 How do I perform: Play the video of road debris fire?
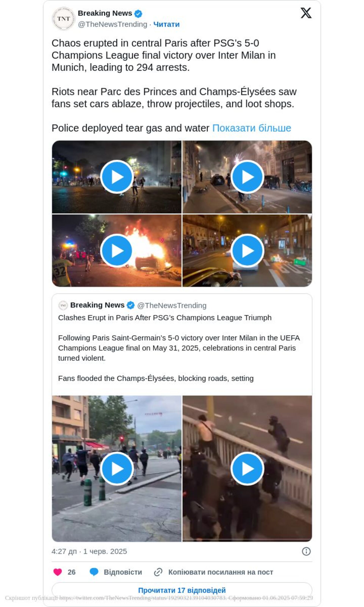pyautogui.click(x=247, y=251)
